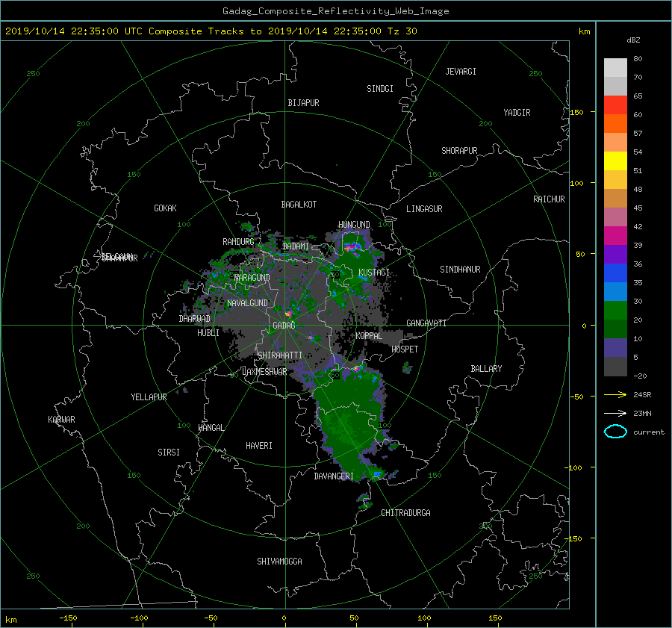Click the HANGAL city label
Screen dimensions: 672x628
(x=211, y=428)
